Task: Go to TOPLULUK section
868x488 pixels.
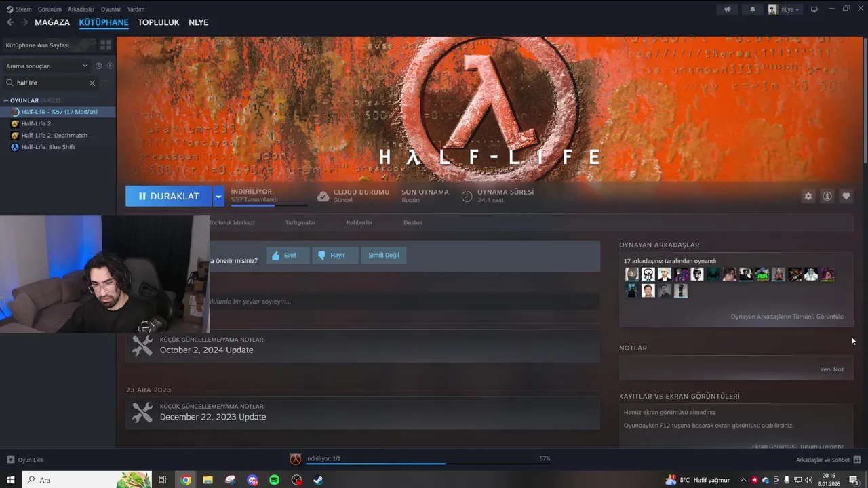Action: (x=159, y=22)
